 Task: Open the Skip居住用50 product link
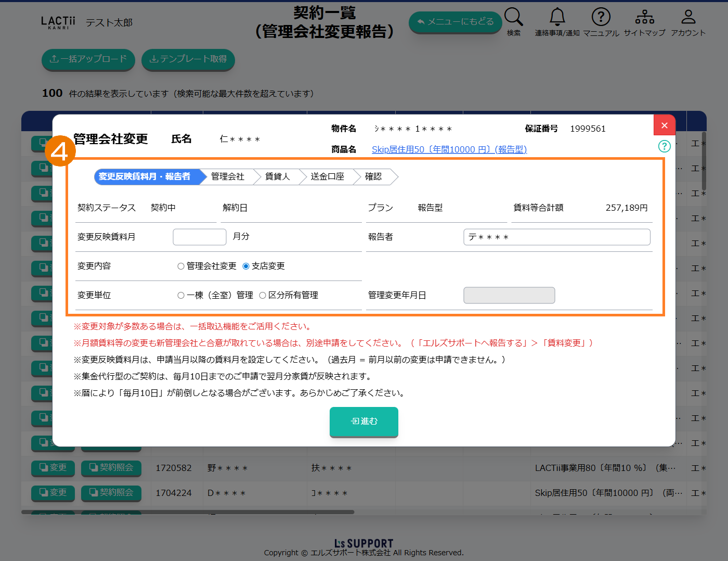pos(449,149)
